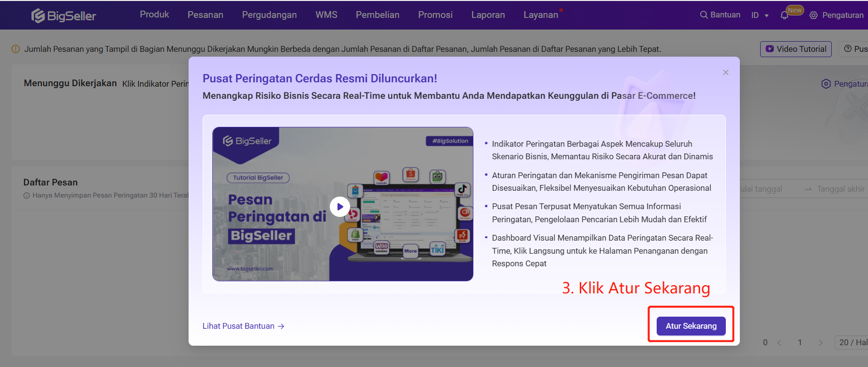Image resolution: width=868 pixels, height=367 pixels.
Task: Click www.bigseller.com text on video thumbnail
Action: 250,269
